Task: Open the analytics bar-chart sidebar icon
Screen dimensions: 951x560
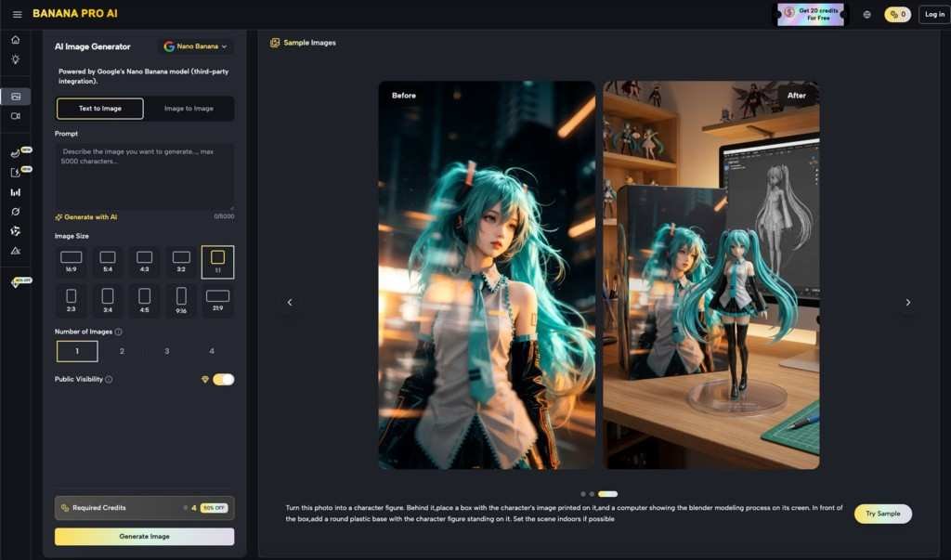Action: click(x=15, y=191)
